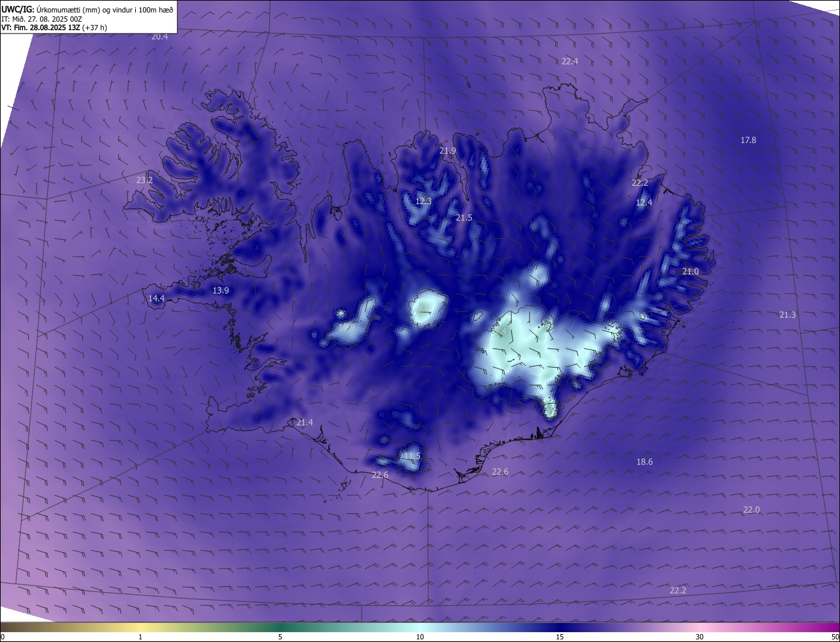Select the 'IT: Mið. 27. 08. 2025 00Z' line
Viewport: 840px width, 642px height.
click(x=41, y=18)
